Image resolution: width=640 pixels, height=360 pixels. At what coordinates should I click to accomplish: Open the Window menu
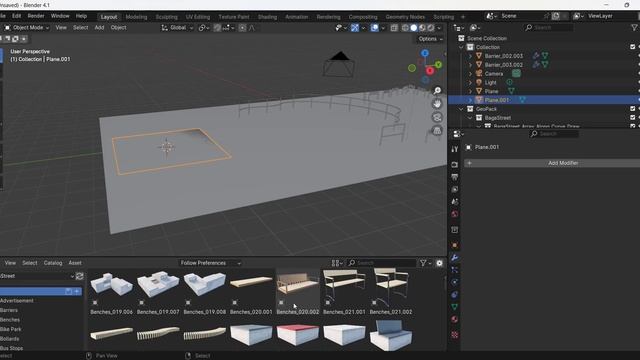tap(60, 16)
